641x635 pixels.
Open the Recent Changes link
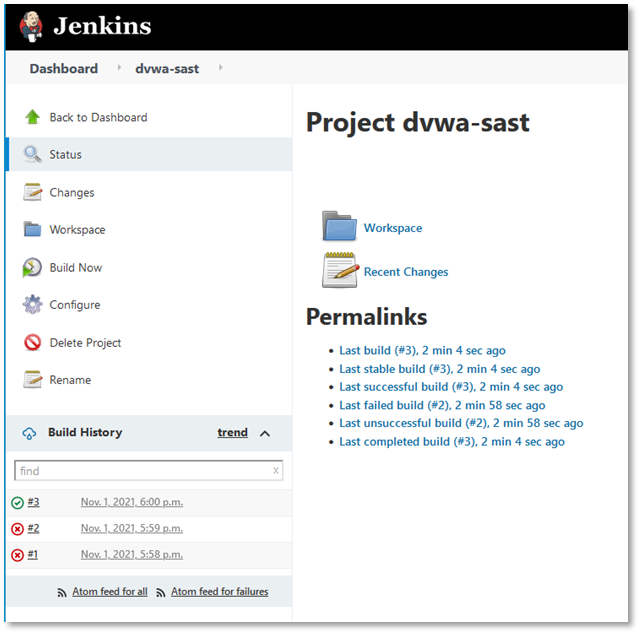click(405, 272)
